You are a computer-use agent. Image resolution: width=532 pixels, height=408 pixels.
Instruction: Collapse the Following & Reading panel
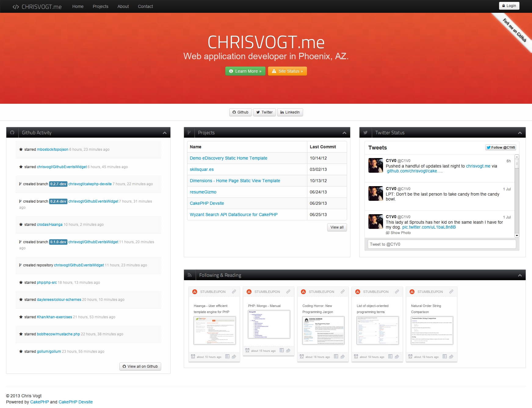(x=520, y=275)
